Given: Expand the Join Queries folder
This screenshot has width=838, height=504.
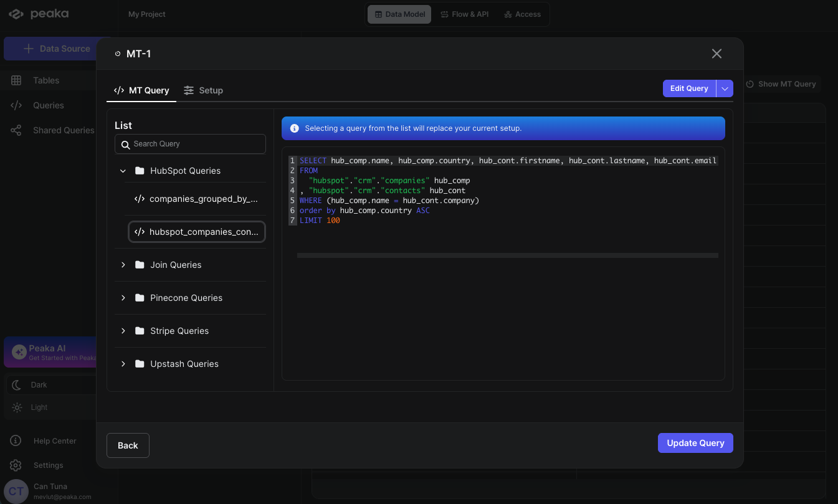Looking at the screenshot, I should [123, 265].
